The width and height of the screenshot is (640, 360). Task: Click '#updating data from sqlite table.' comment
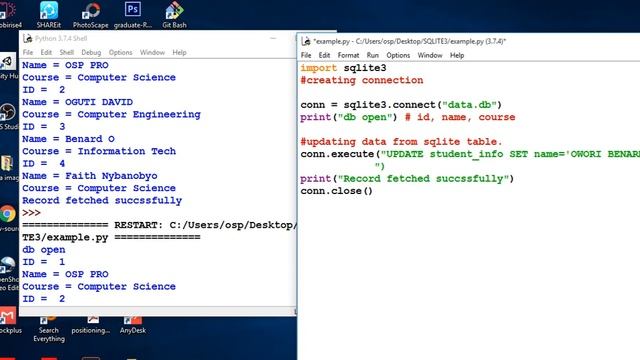(x=401, y=142)
